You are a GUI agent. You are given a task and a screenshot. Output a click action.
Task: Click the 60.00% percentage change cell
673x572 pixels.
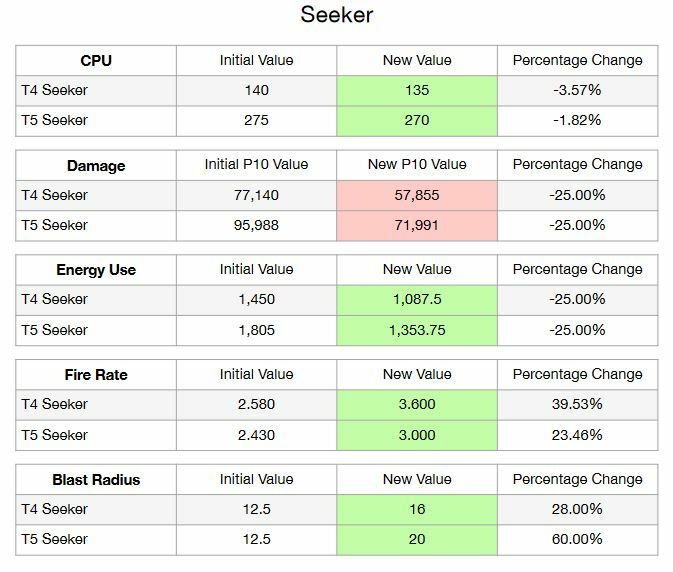pos(578,540)
